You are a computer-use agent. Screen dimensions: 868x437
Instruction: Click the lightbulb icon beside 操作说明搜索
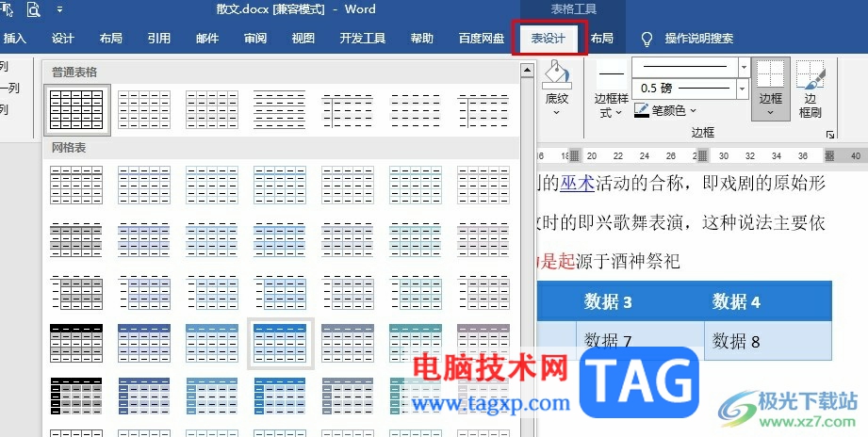[647, 39]
